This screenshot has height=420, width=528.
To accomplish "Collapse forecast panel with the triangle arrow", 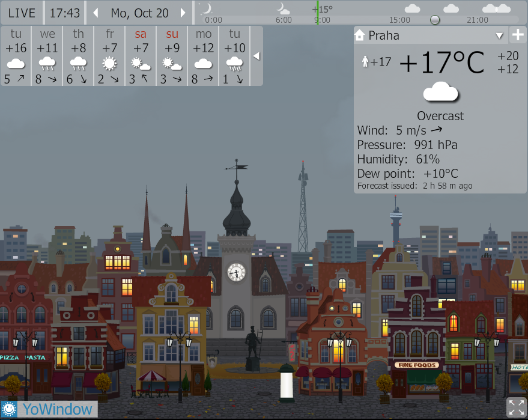I will tap(256, 56).
